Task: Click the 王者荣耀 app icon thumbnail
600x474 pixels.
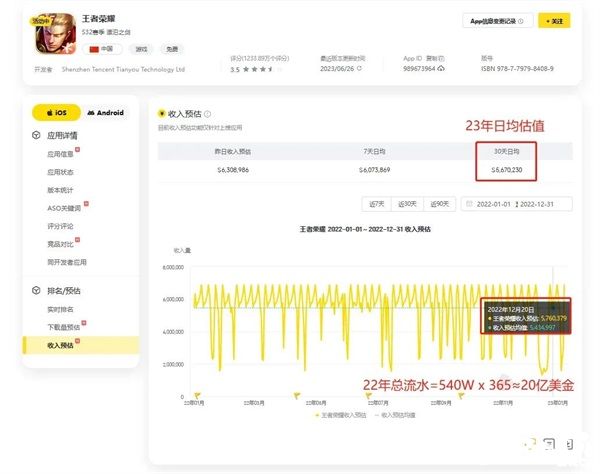Action: tap(55, 34)
